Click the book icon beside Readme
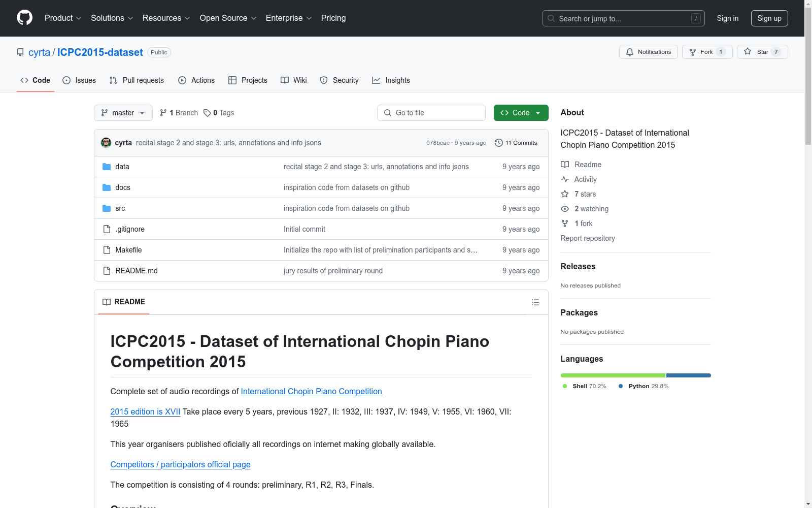Viewport: 812px width, 508px height. 565,165
